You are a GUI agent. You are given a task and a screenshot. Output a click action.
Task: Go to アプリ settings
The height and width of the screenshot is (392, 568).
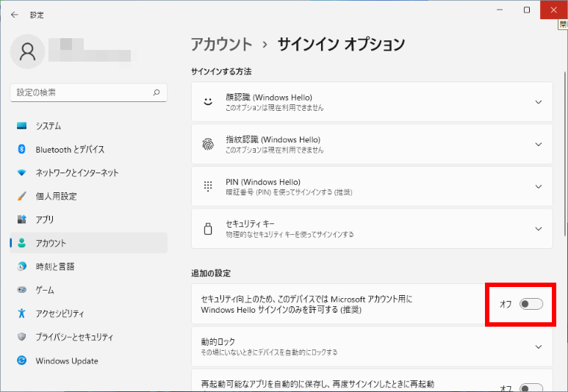click(x=89, y=219)
